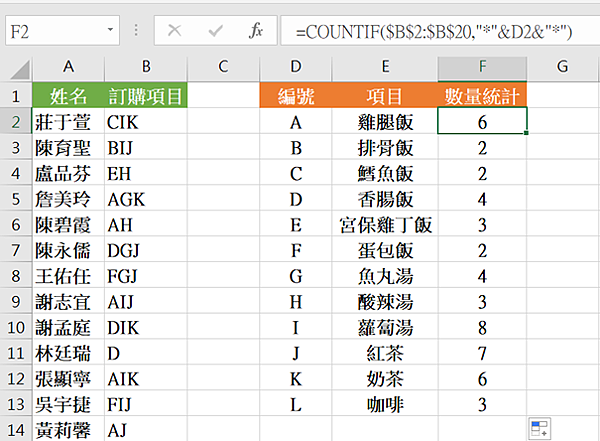
Task: Click the name cell 莊于萱
Action: (x=68, y=122)
